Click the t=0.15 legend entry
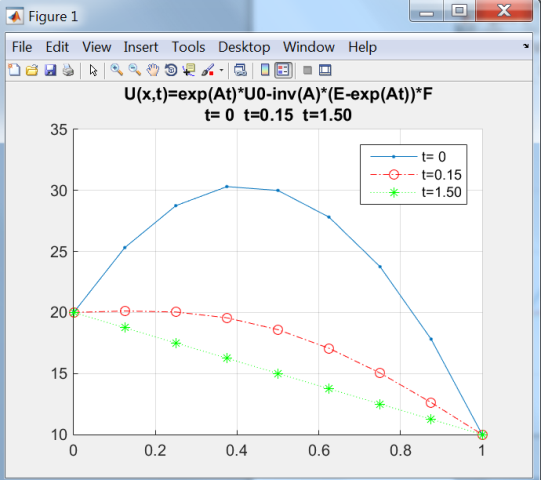Viewport: 541px width, 480px height. pyautogui.click(x=416, y=175)
